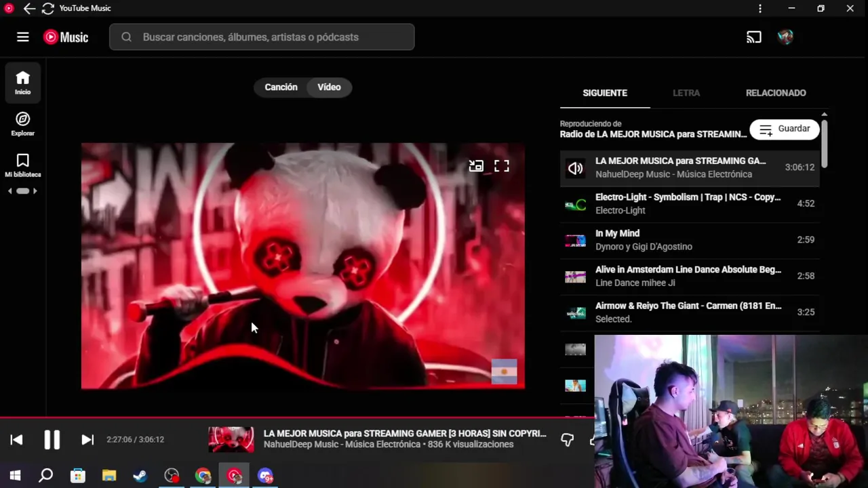The image size is (868, 488).
Task: Open Mi biblioteca section
Action: pos(23,165)
